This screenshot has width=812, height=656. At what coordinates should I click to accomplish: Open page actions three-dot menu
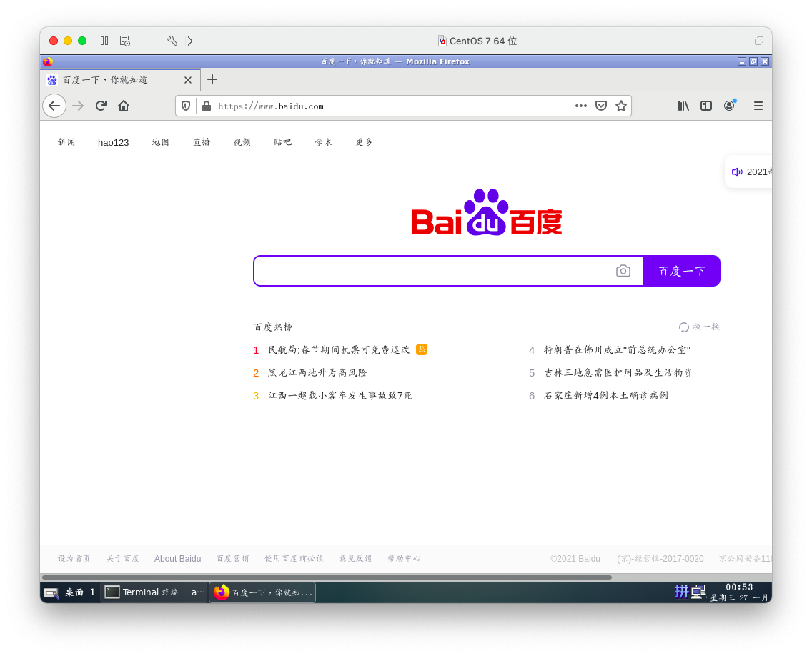coord(580,106)
